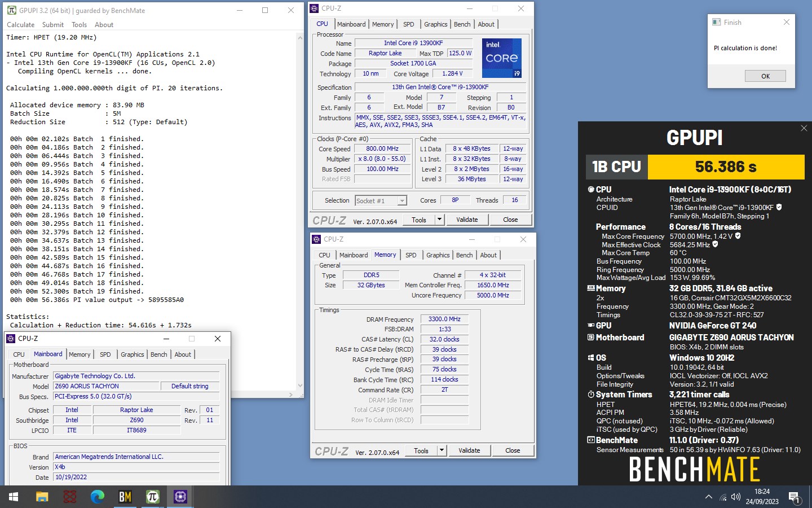Viewport: 812px width, 508px height.
Task: Open volume control tray icon
Action: pos(736,497)
